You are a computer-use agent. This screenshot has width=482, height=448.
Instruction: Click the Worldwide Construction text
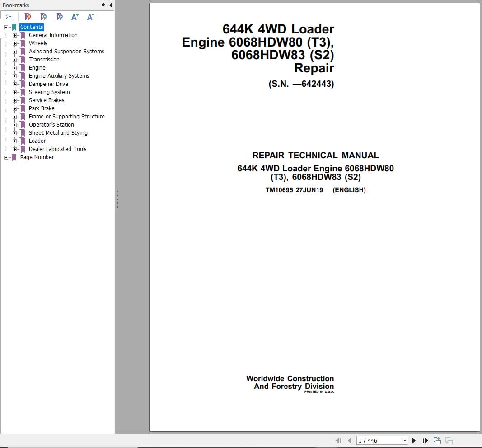point(290,378)
